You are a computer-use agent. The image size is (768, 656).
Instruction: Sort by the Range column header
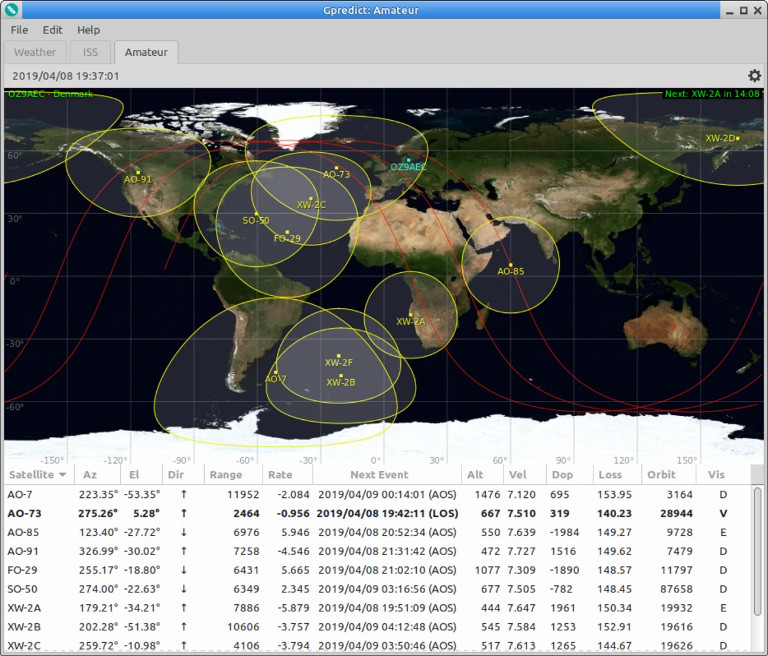pos(233,474)
